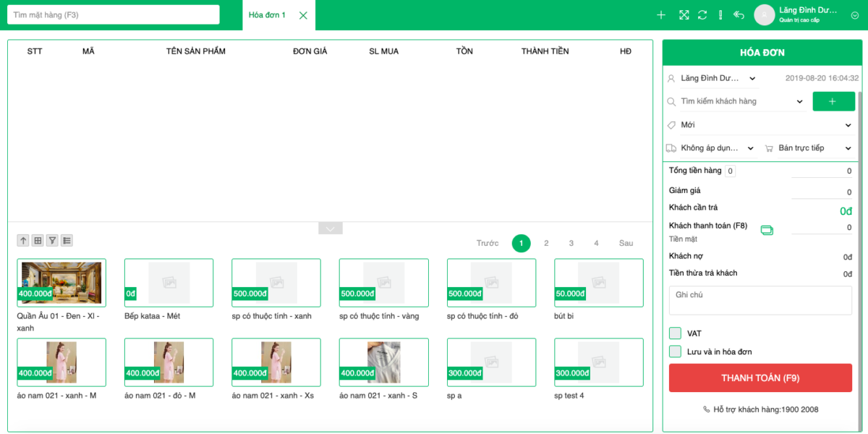Go to product page 2
The height and width of the screenshot is (434, 868).
point(546,244)
